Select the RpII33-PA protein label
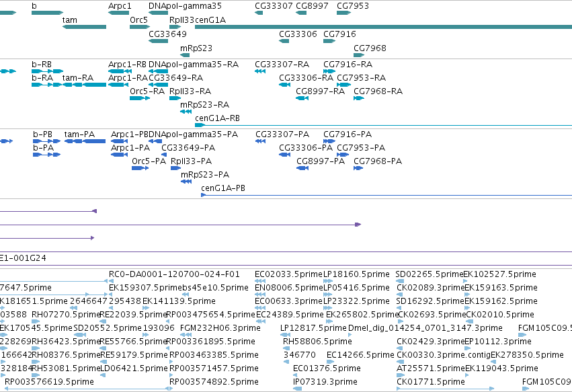572x392 pixels. click(x=191, y=161)
